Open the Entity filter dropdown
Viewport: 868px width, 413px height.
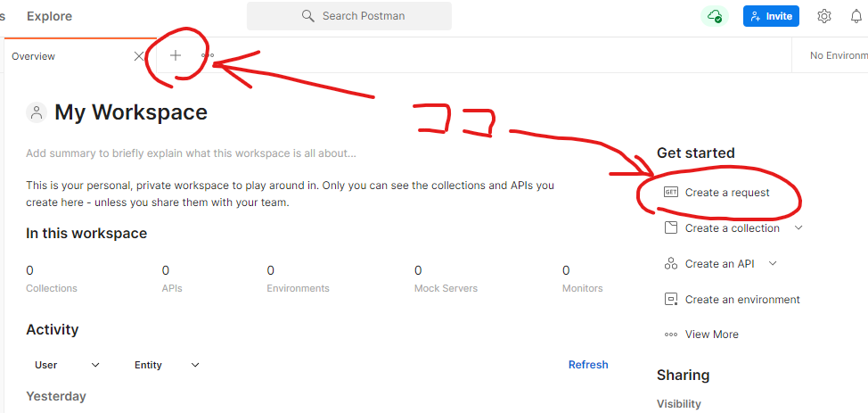167,365
